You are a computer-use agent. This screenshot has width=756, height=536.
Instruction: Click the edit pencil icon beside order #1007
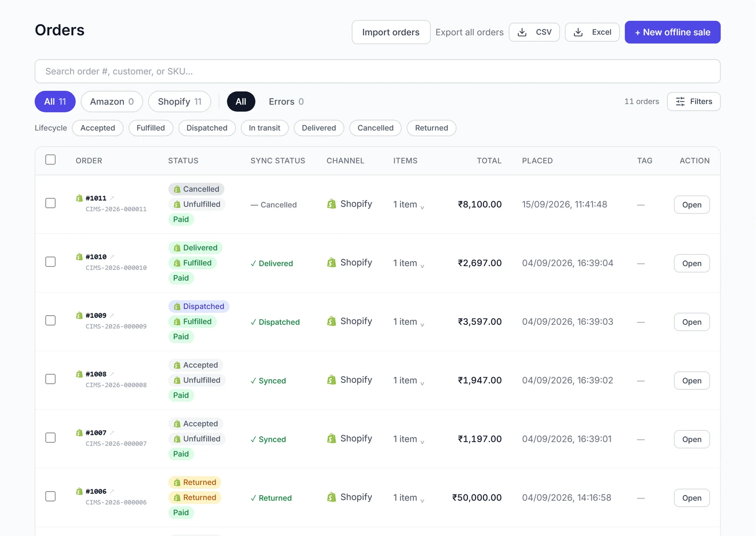tap(112, 432)
